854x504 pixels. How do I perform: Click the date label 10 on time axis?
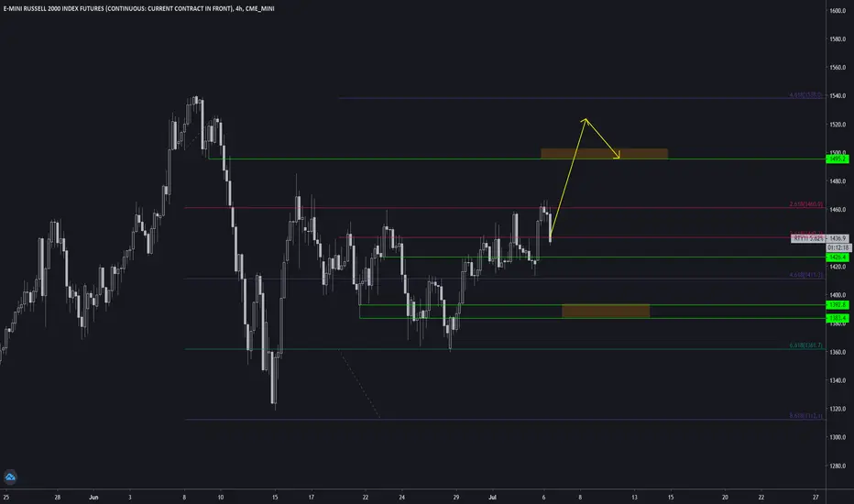221,498
